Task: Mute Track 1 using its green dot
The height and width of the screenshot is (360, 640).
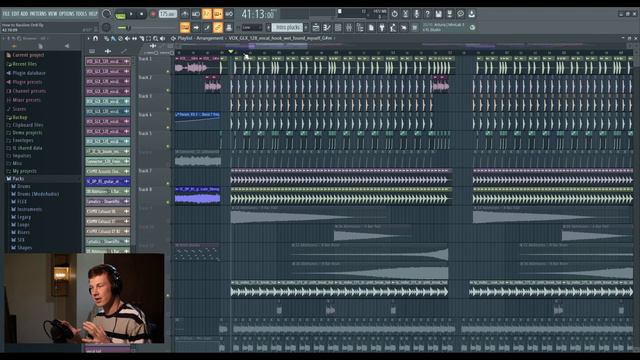Action: (168, 71)
